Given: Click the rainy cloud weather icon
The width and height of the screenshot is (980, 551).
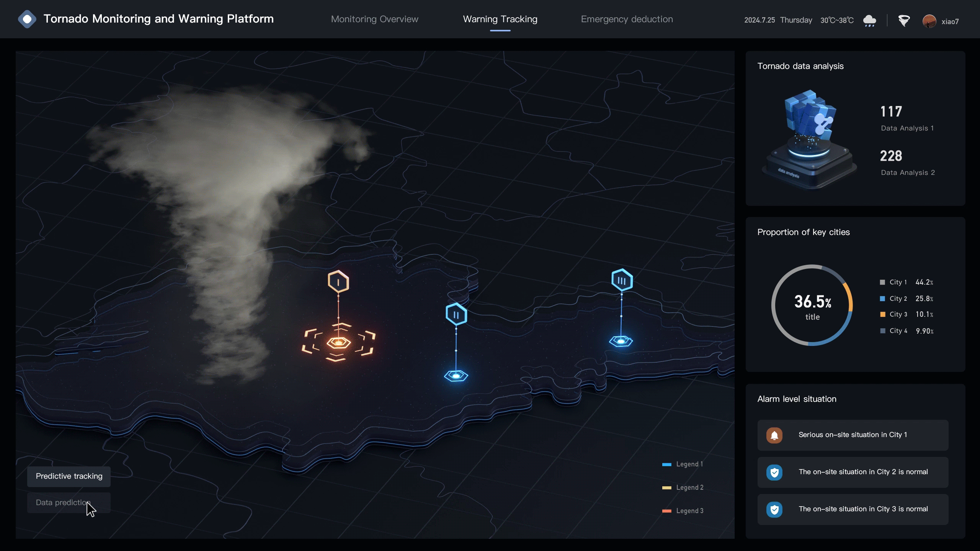Looking at the screenshot, I should [x=869, y=21].
